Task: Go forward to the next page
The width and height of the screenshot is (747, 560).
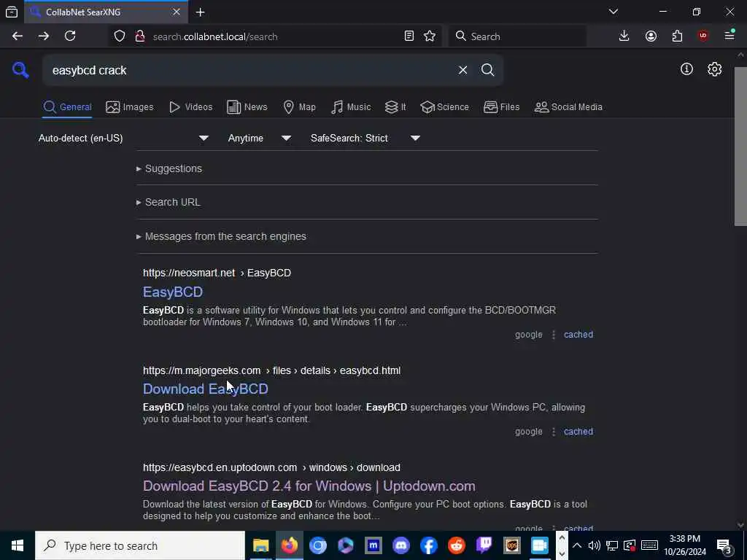Action: (x=44, y=36)
